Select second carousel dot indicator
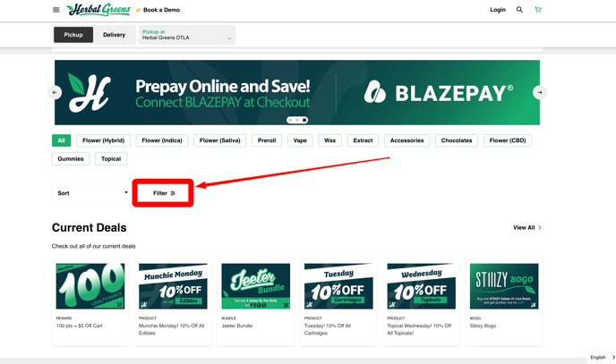Image resolution: width=616 pixels, height=364 pixels. (297, 120)
